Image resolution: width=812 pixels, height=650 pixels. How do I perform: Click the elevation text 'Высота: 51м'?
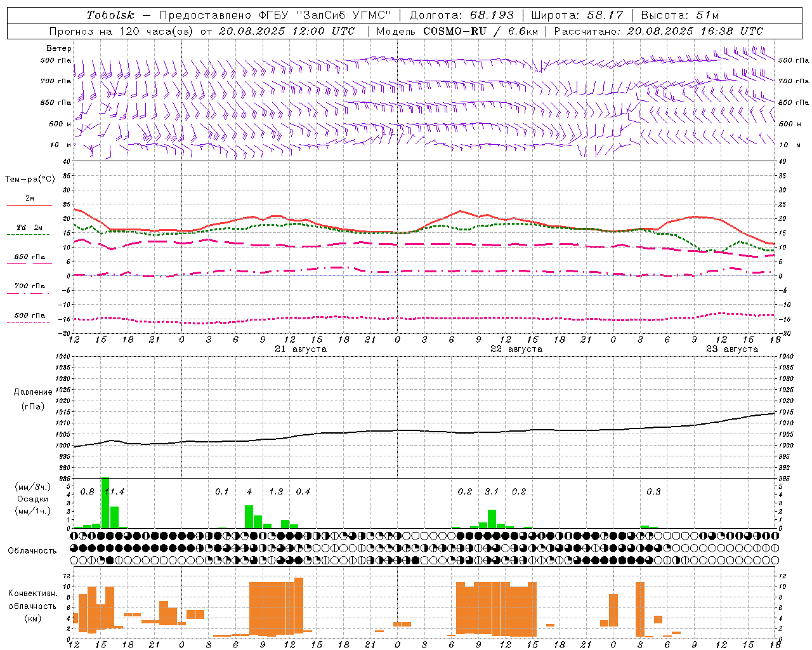point(680,15)
